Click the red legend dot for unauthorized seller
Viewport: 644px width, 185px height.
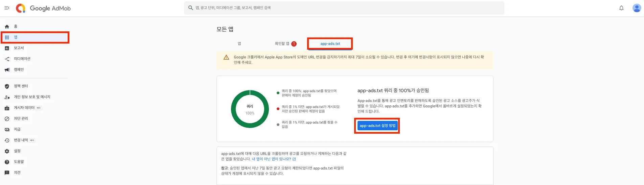pyautogui.click(x=278, y=109)
